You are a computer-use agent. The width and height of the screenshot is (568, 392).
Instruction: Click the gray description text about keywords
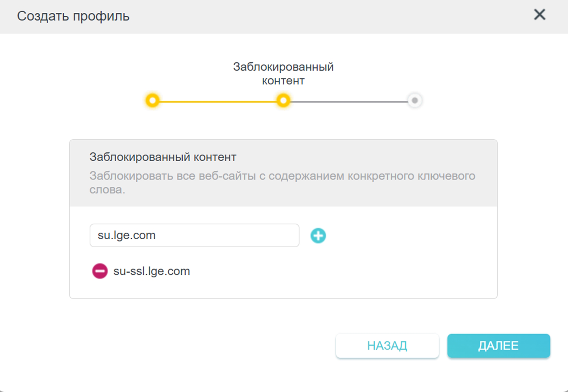pos(282,176)
